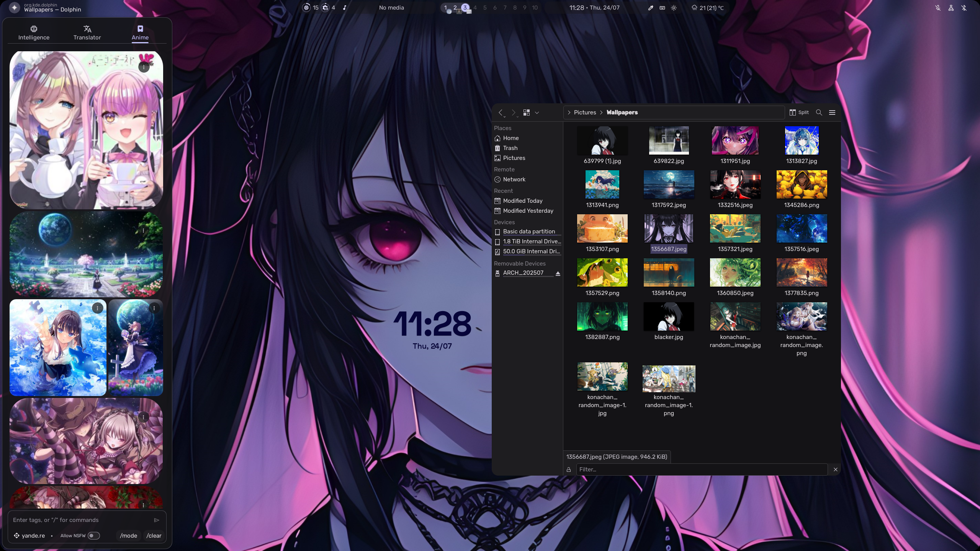Click the /clear command button
980x551 pixels.
[154, 536]
